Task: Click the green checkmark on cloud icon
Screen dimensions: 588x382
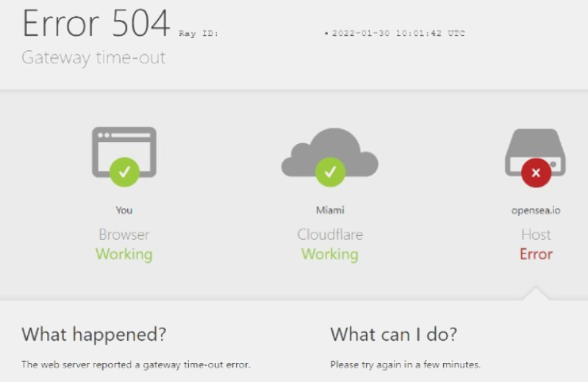Action: (330, 172)
